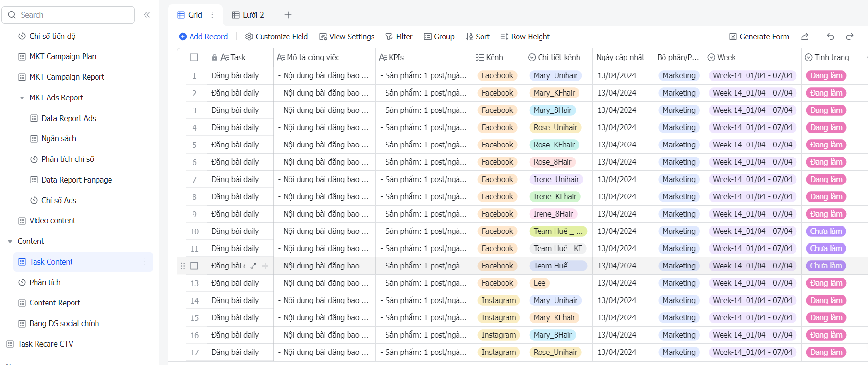Click the undo arrow icon
Image resolution: width=868 pixels, height=365 pixels.
click(831, 36)
